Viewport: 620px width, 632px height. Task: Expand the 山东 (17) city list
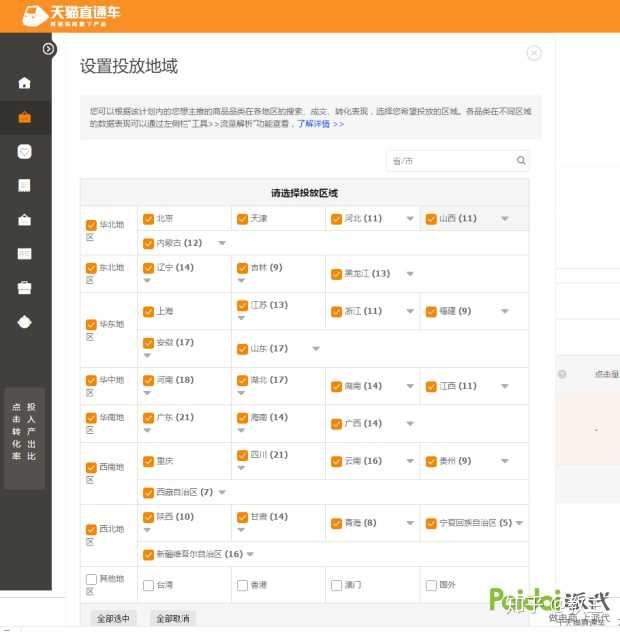(316, 349)
